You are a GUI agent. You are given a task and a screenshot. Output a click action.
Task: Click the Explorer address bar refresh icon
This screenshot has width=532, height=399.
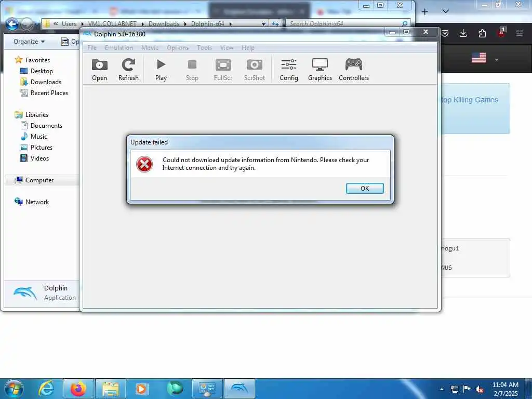point(275,24)
